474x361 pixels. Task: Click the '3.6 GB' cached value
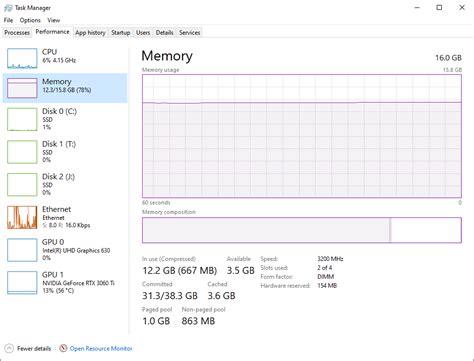tap(221, 296)
